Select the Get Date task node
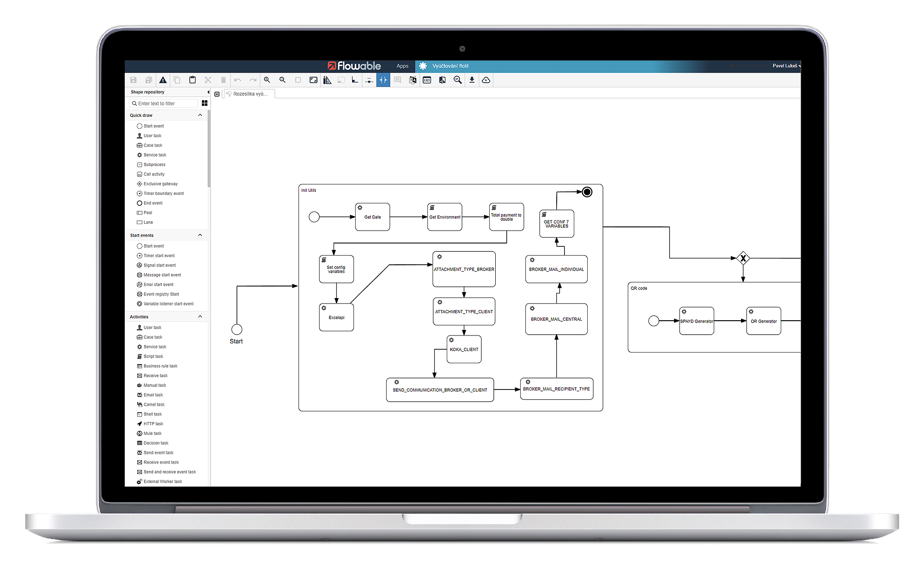Image resolution: width=924 pixels, height=567 pixels. coord(372,217)
